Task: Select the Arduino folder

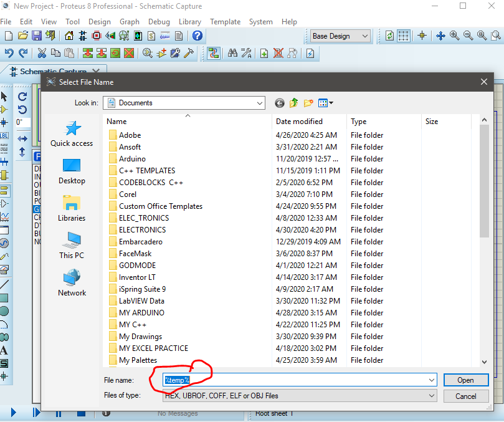Action: coord(133,159)
